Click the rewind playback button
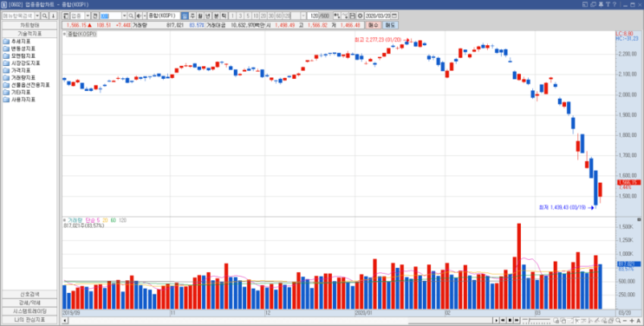Viewport: 644px width, 326px height. pos(503,320)
